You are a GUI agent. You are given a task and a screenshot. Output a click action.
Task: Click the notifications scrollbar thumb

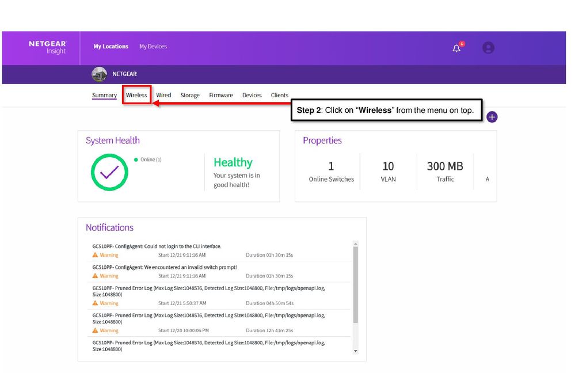pos(355,284)
